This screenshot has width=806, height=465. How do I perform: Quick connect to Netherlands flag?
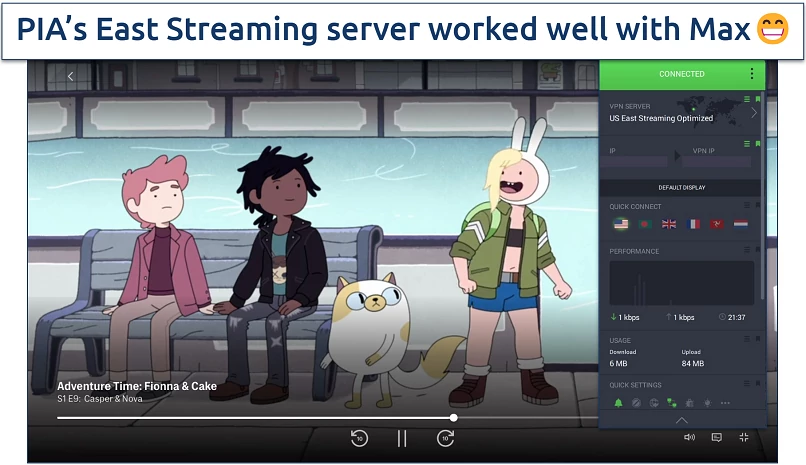(x=741, y=224)
